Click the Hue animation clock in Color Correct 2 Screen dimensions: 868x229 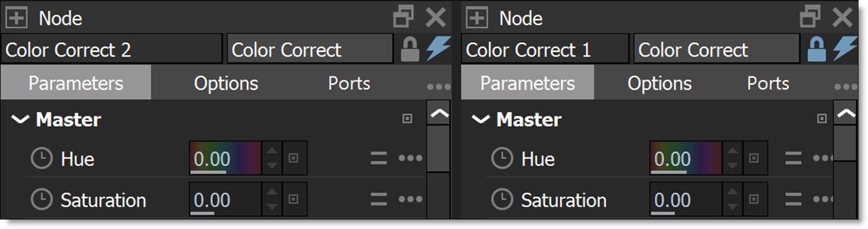pos(42,158)
